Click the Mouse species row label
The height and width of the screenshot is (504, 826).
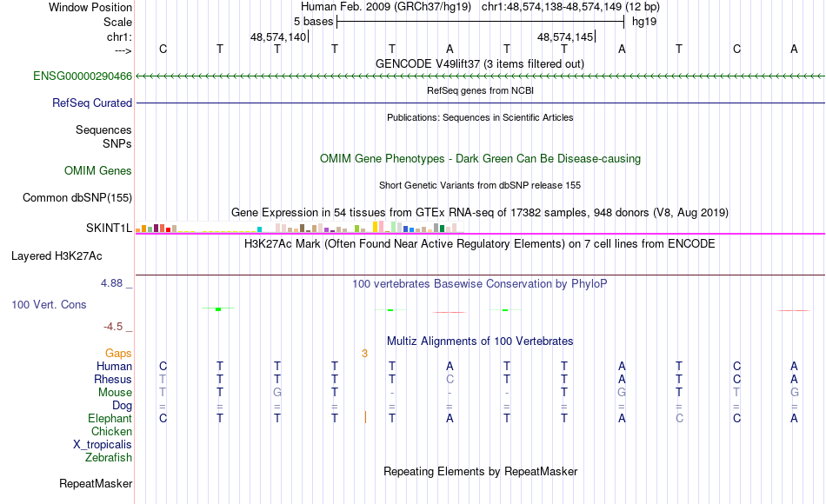tap(115, 393)
